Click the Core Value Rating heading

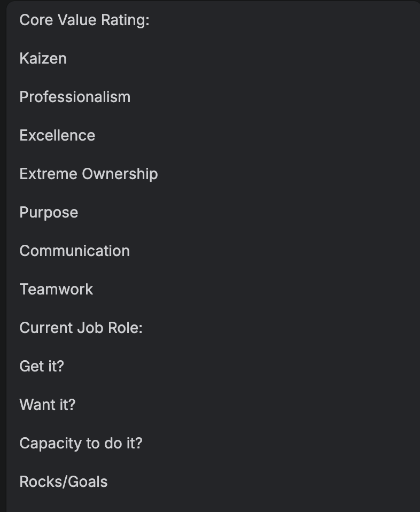click(84, 20)
